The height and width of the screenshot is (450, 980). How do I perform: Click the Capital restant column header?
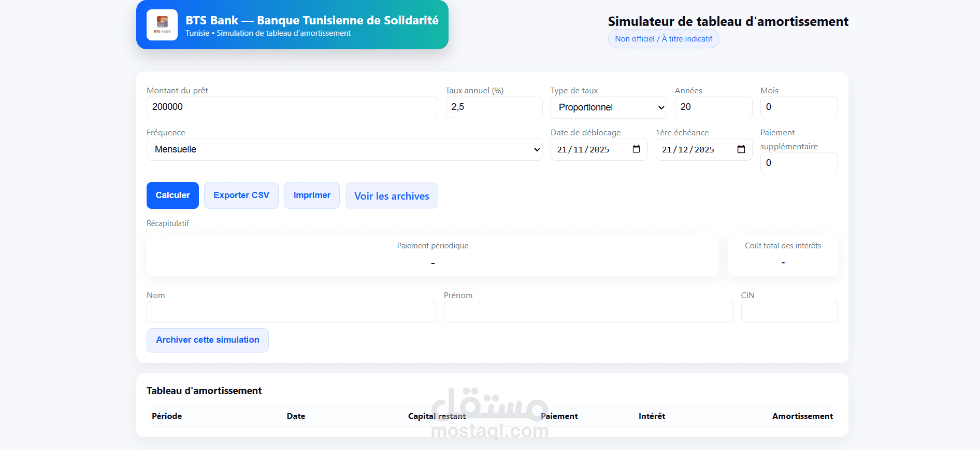click(437, 416)
